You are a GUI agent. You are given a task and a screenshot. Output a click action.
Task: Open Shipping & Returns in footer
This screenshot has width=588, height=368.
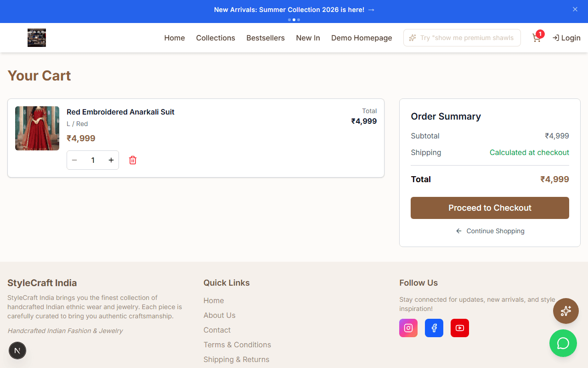(x=236, y=359)
